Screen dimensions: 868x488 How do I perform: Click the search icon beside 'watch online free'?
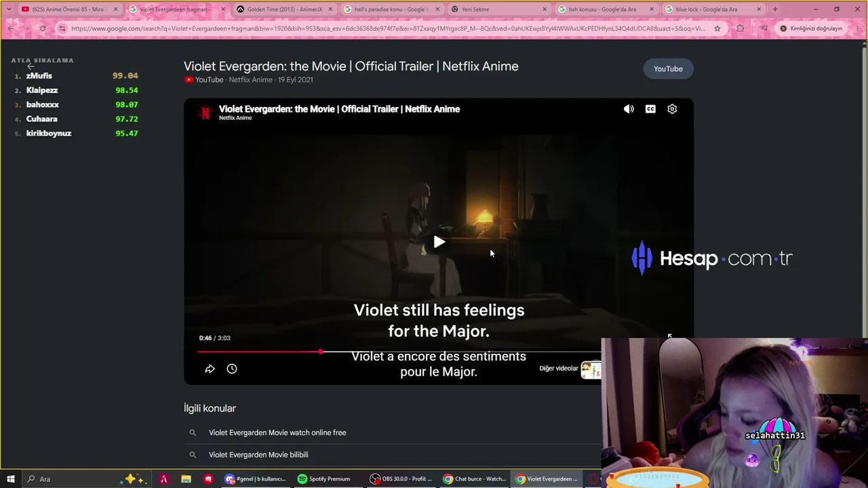193,432
